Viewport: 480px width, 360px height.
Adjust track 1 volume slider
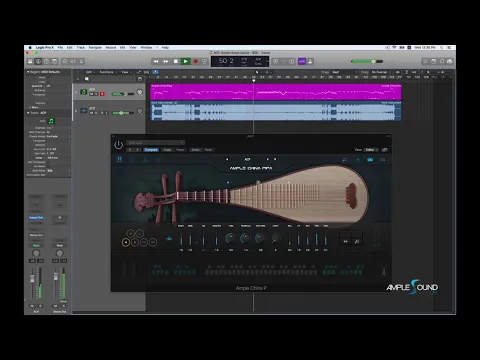point(122,94)
